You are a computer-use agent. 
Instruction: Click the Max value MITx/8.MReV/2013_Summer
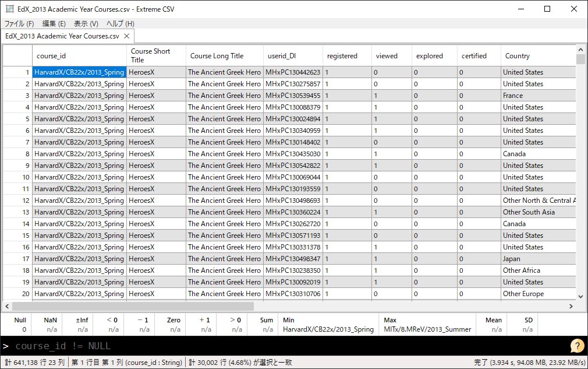[427, 329]
